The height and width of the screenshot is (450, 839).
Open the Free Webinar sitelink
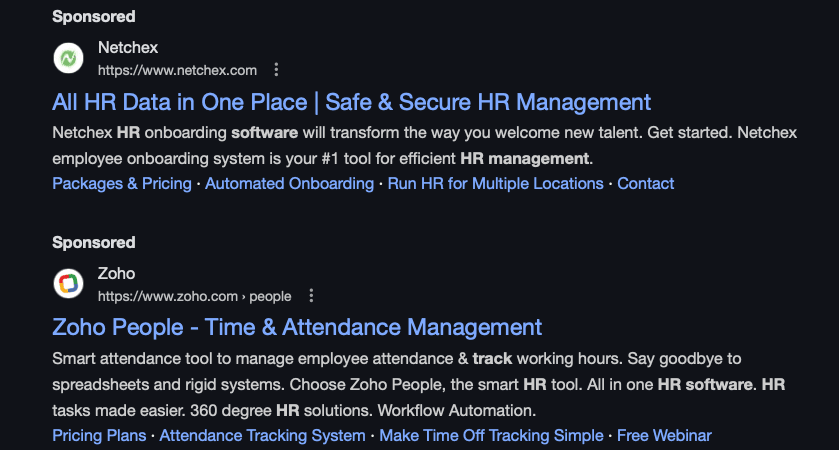[664, 435]
